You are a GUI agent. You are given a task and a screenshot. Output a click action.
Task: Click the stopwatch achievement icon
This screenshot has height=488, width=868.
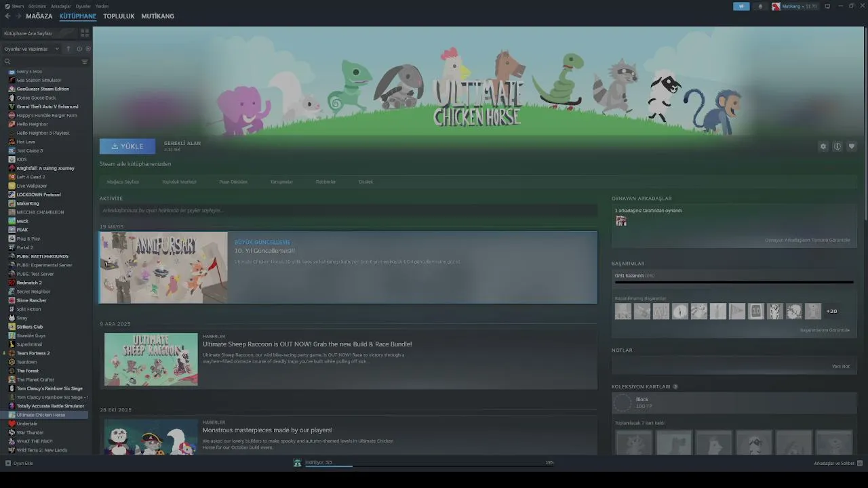[680, 311]
